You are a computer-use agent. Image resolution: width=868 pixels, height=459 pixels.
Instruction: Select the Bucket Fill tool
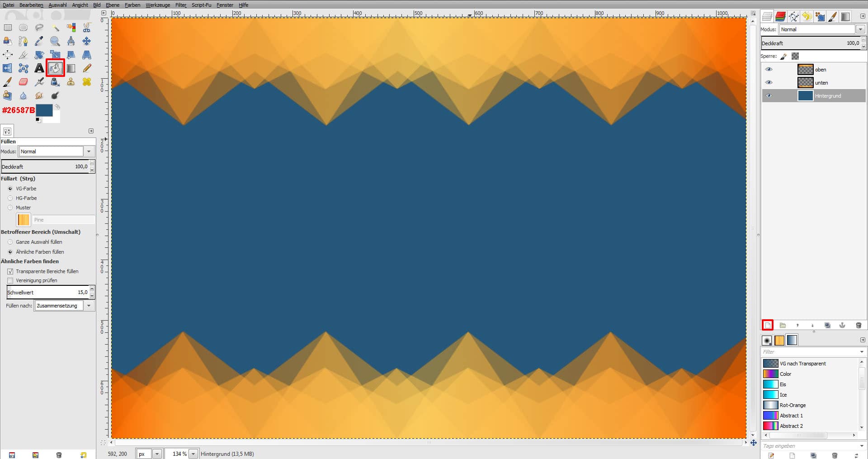tap(55, 68)
